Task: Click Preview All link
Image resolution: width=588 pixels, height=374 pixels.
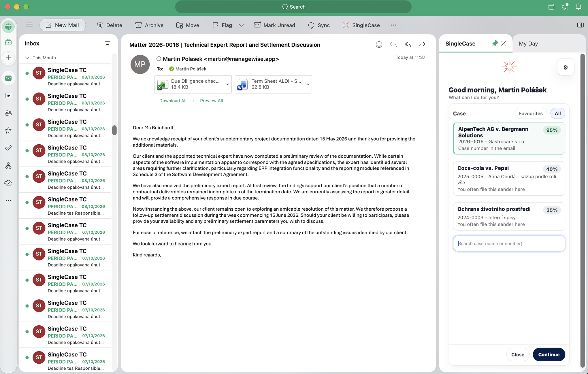Action: (x=211, y=101)
